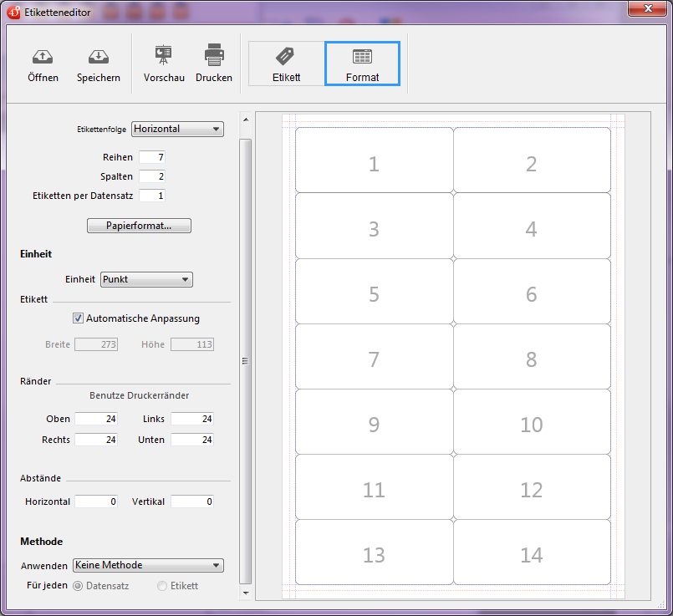Open the Anwenden method dropdown

pos(148,566)
